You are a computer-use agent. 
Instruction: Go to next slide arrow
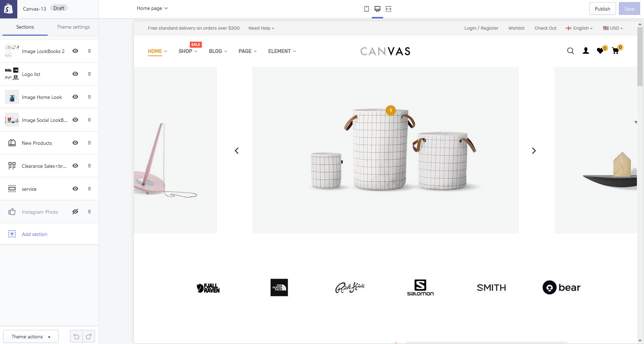[x=534, y=151]
